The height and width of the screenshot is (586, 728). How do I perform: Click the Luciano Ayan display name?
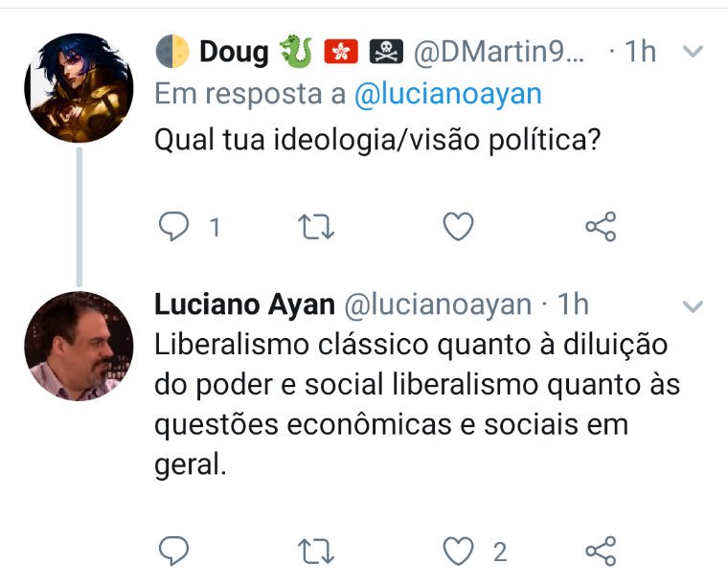click(244, 304)
